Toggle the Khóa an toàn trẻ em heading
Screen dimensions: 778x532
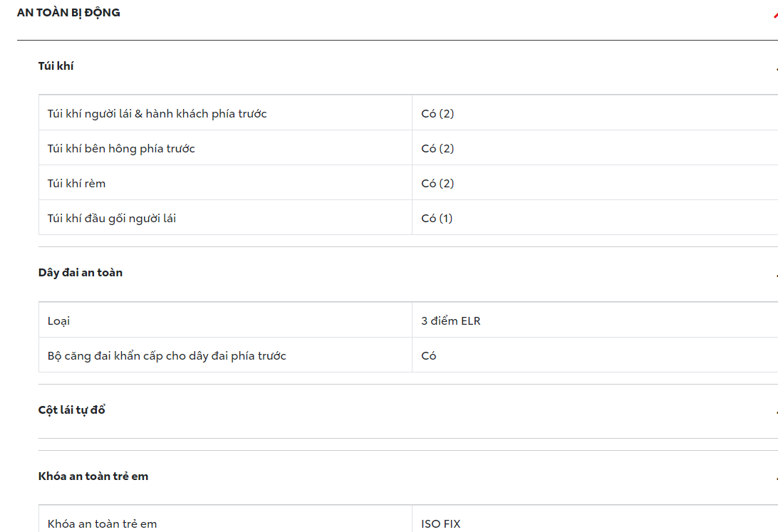pyautogui.click(x=93, y=476)
